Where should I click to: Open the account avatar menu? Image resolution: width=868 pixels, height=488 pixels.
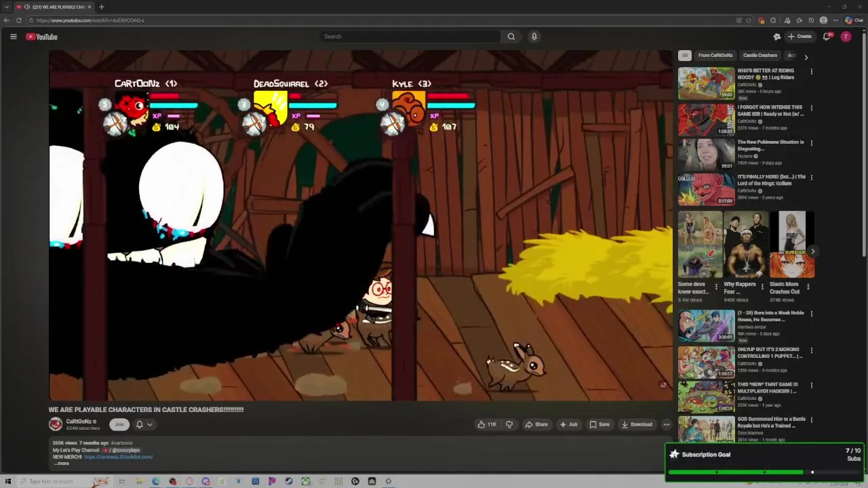[x=846, y=37]
